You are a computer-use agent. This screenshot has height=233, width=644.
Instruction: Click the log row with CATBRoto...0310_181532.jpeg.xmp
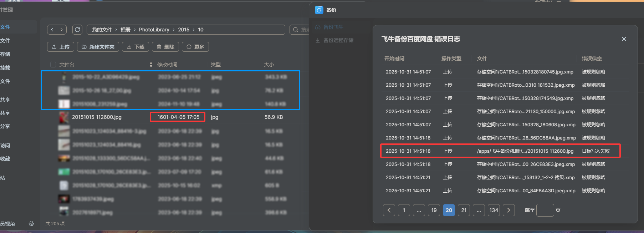505,85
